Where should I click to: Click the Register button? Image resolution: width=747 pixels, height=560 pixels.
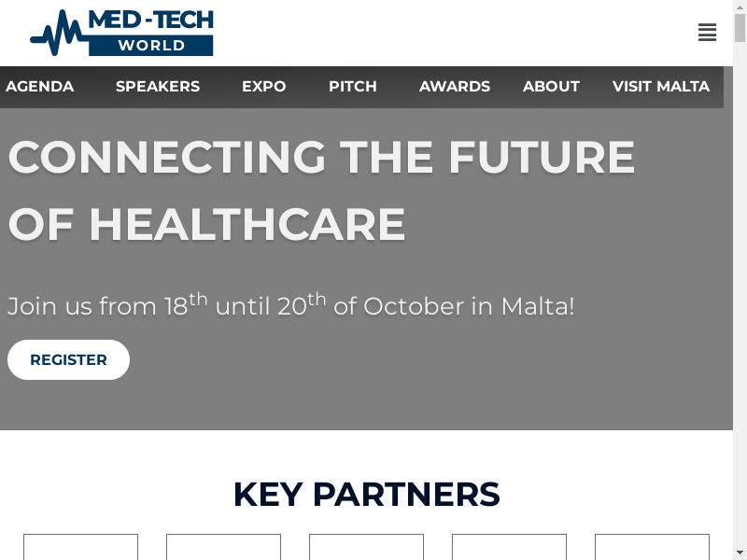(68, 359)
